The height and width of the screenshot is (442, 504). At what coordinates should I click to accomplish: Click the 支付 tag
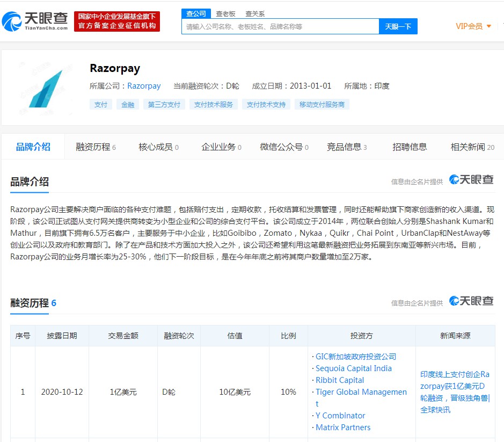pyautogui.click(x=101, y=105)
